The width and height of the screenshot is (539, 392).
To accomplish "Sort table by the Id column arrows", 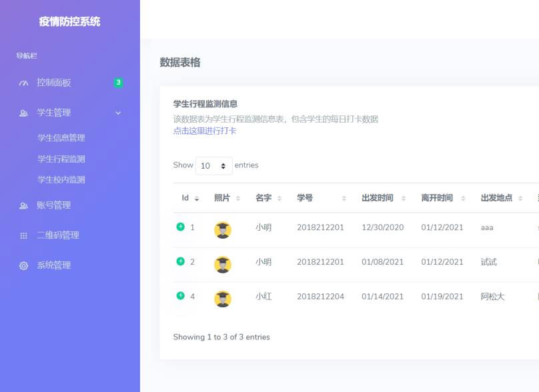I will (197, 199).
